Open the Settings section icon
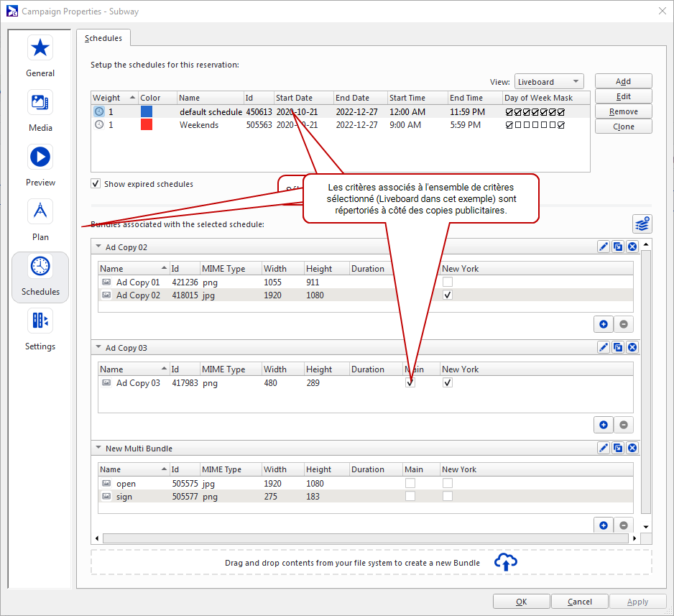This screenshot has height=616, width=674. point(40,321)
